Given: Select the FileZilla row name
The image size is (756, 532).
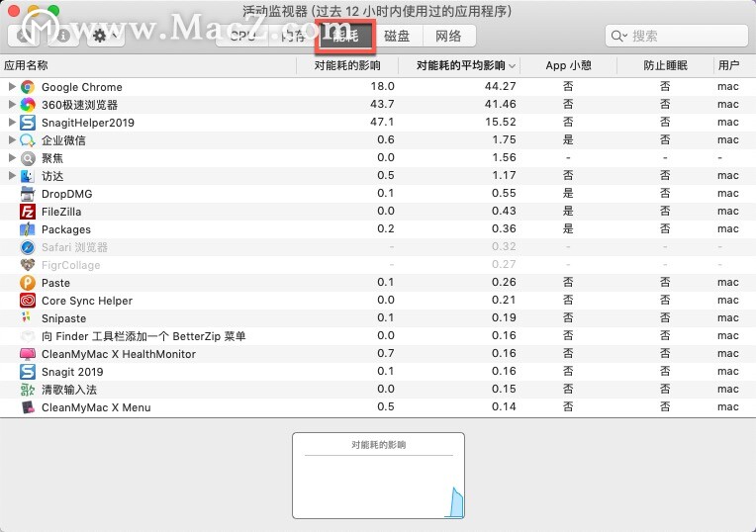Looking at the screenshot, I should pos(61,212).
